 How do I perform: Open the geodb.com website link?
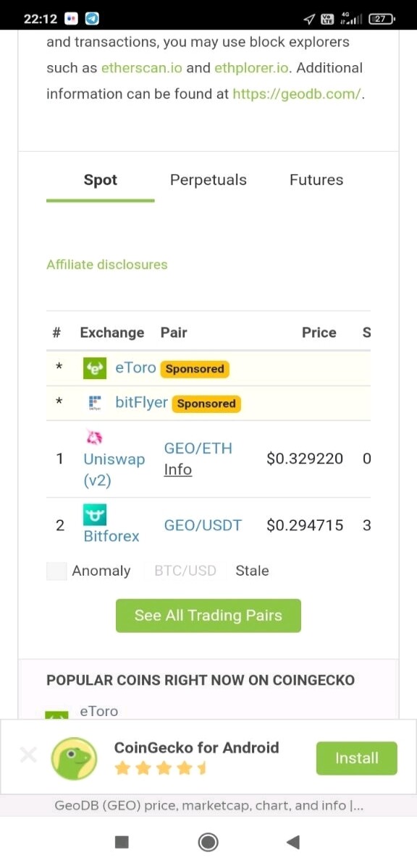pyautogui.click(x=296, y=94)
